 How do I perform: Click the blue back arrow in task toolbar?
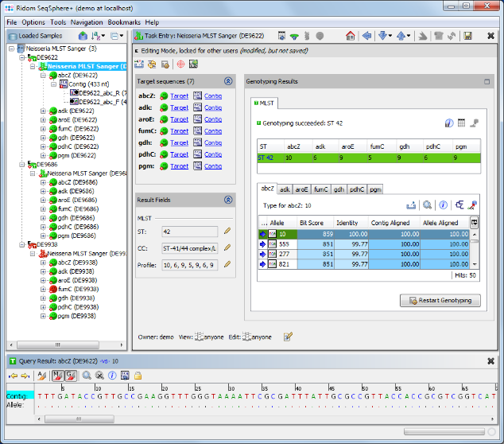point(366,36)
